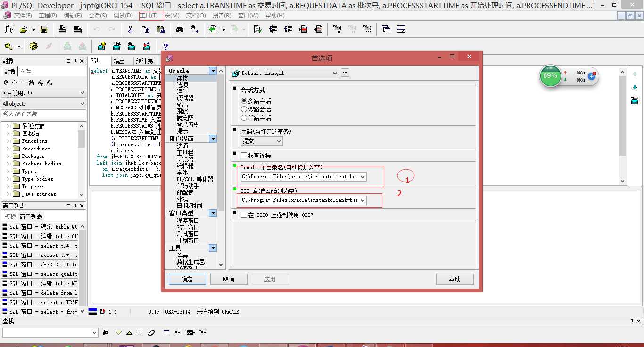644x347 pixels.
Task: Click the 确定 button
Action: click(x=187, y=279)
